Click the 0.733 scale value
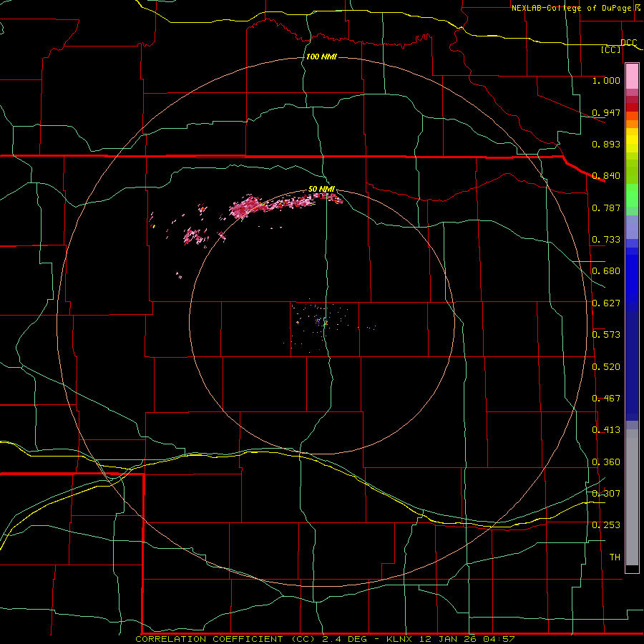The width and height of the screenshot is (644, 644). 606,240
